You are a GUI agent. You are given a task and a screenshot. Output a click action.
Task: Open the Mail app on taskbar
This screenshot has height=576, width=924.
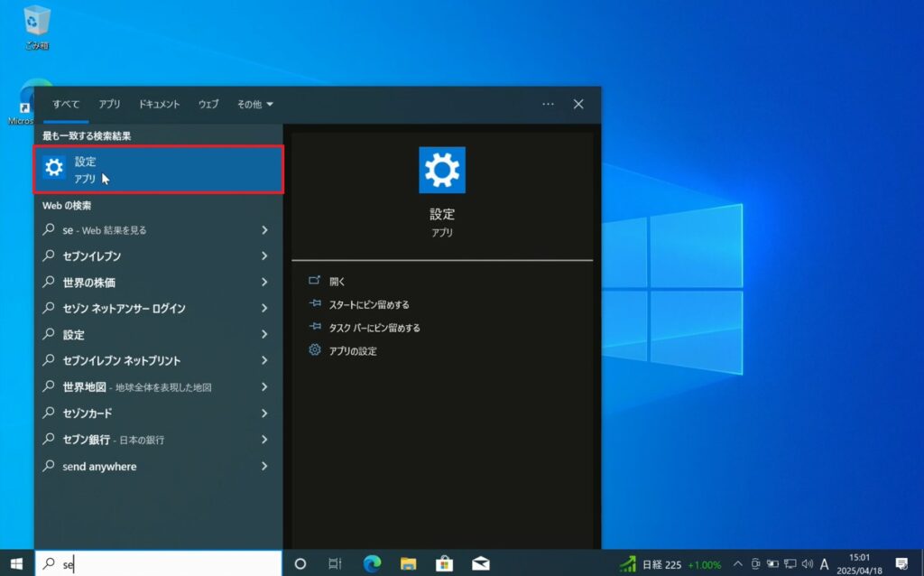pyautogui.click(x=480, y=563)
